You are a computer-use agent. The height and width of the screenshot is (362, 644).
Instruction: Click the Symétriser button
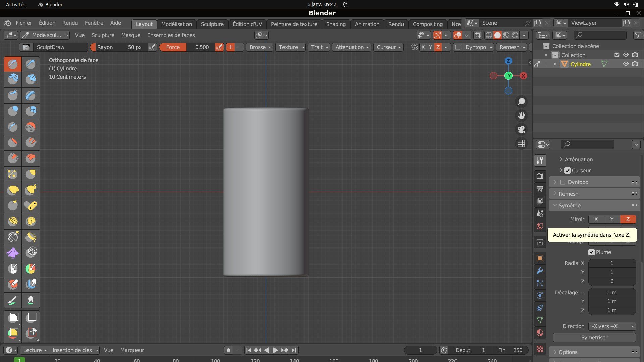594,337
